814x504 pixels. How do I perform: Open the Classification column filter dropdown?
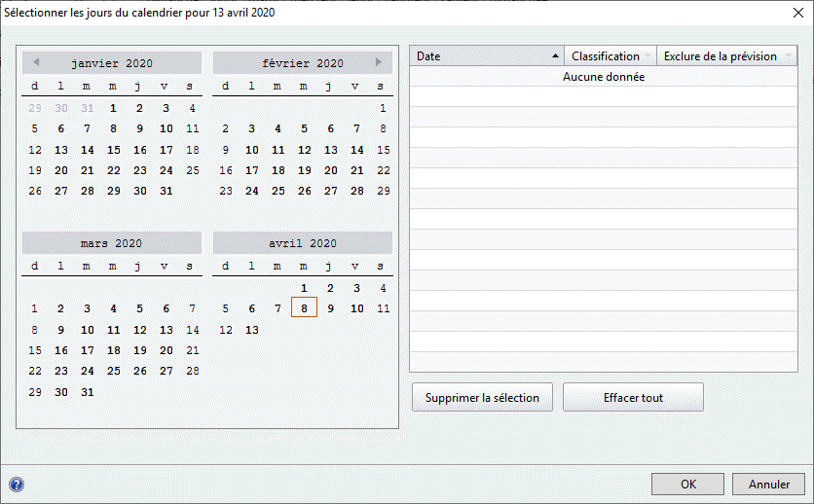pos(648,56)
